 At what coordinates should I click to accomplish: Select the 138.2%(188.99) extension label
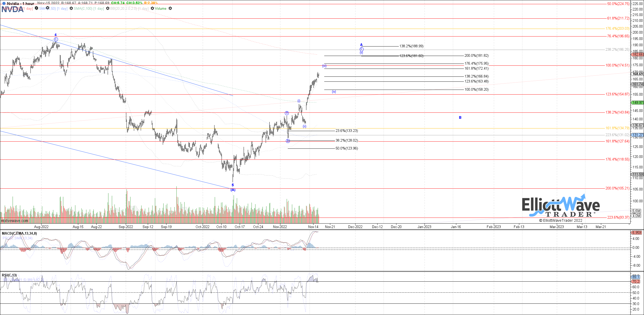[x=412, y=46]
